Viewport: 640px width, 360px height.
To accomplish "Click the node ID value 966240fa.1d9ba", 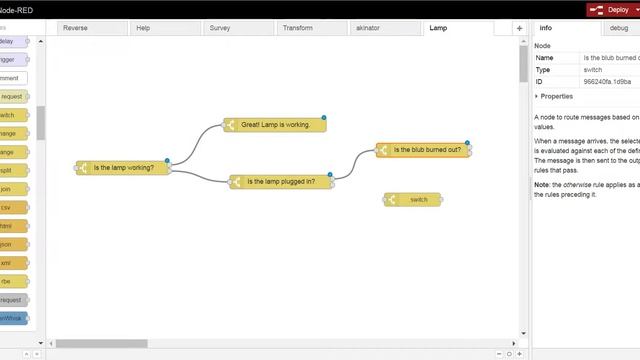I will (607, 82).
